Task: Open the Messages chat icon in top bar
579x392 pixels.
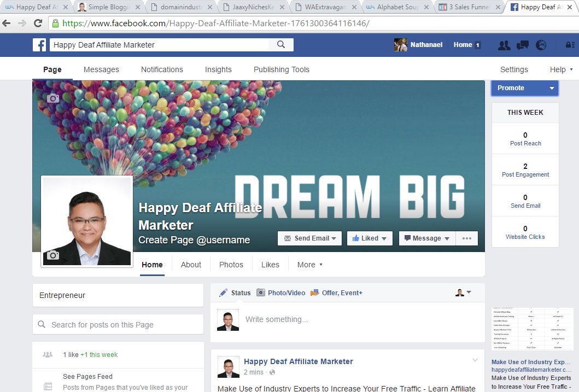Action: click(523, 45)
